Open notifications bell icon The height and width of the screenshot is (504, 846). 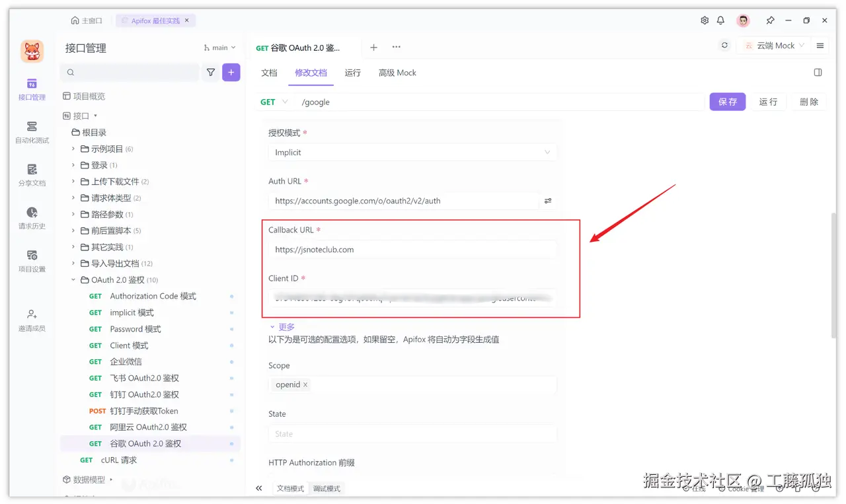[x=720, y=20]
